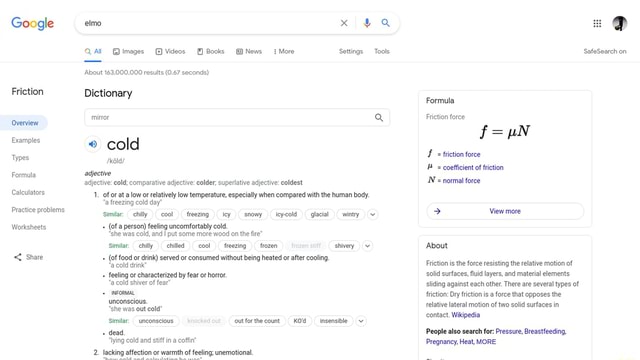640x360 pixels.
Task: Select Practice problems in Friction sidebar
Action: tap(38, 210)
